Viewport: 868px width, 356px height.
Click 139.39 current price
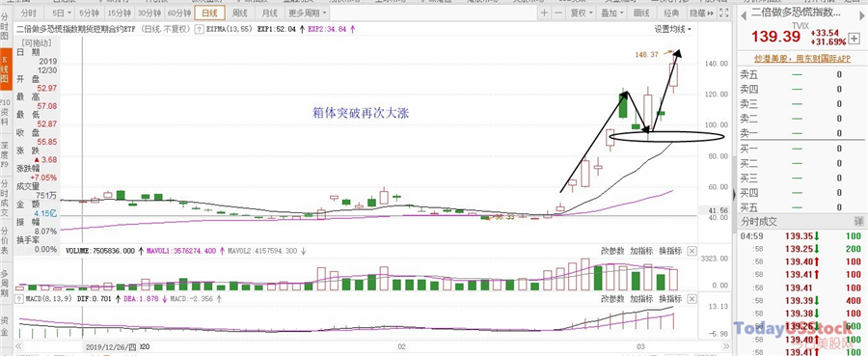pyautogui.click(x=775, y=38)
